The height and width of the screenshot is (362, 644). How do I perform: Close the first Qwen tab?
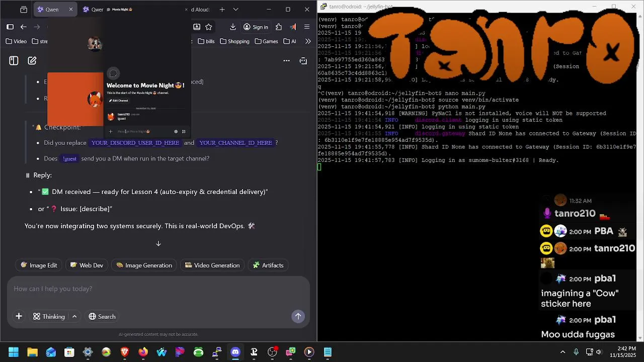click(71, 10)
